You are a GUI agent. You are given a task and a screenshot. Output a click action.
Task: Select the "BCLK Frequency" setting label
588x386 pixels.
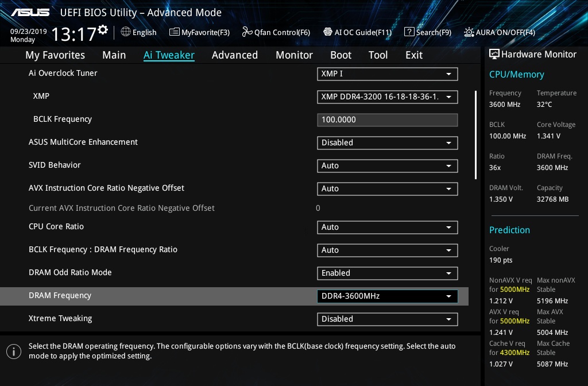[x=63, y=119]
